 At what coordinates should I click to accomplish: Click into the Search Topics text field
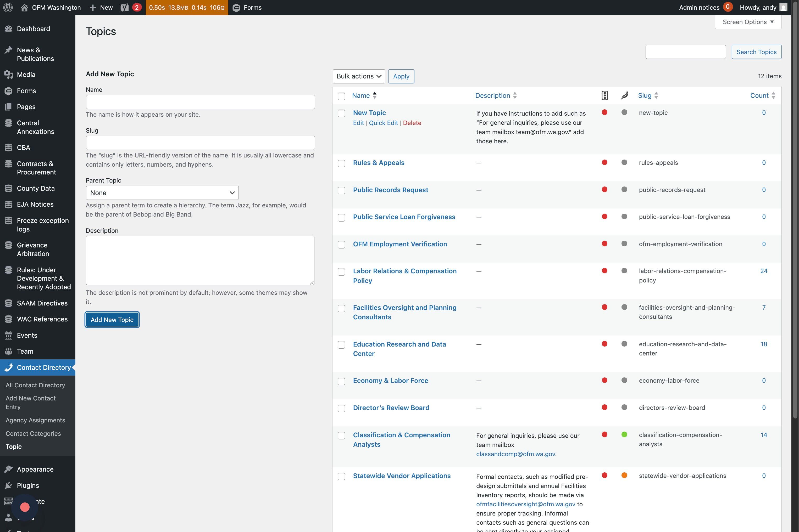click(685, 52)
